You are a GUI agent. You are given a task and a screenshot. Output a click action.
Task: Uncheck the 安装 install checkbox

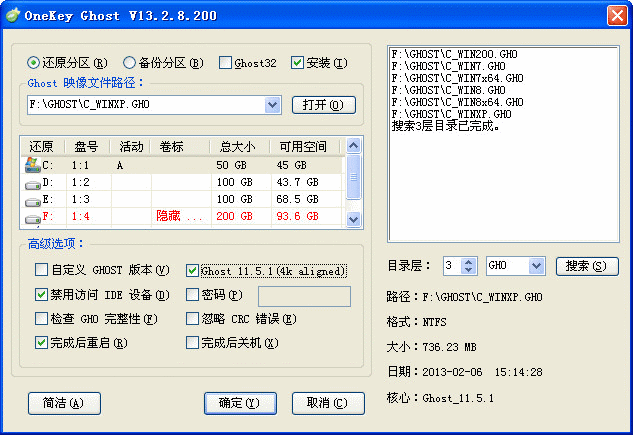click(297, 63)
